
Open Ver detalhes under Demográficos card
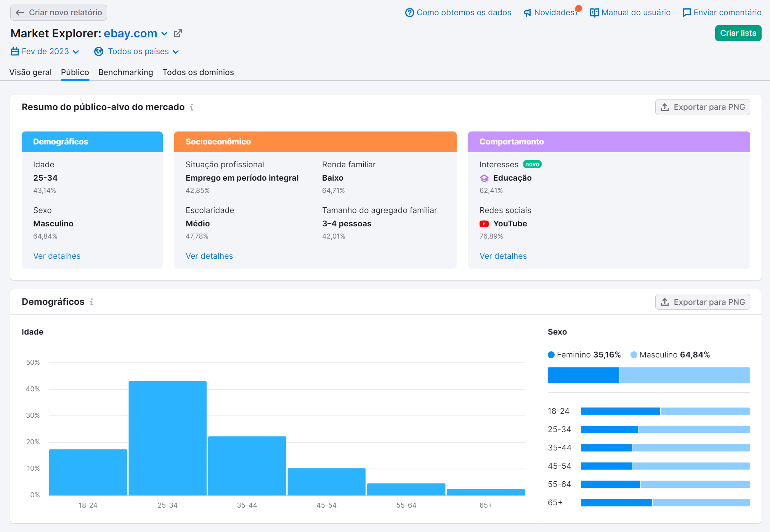(x=57, y=256)
